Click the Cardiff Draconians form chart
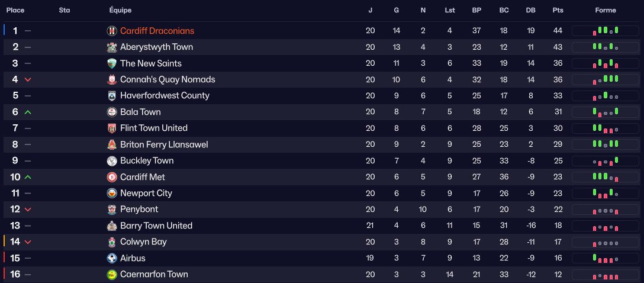 606,31
